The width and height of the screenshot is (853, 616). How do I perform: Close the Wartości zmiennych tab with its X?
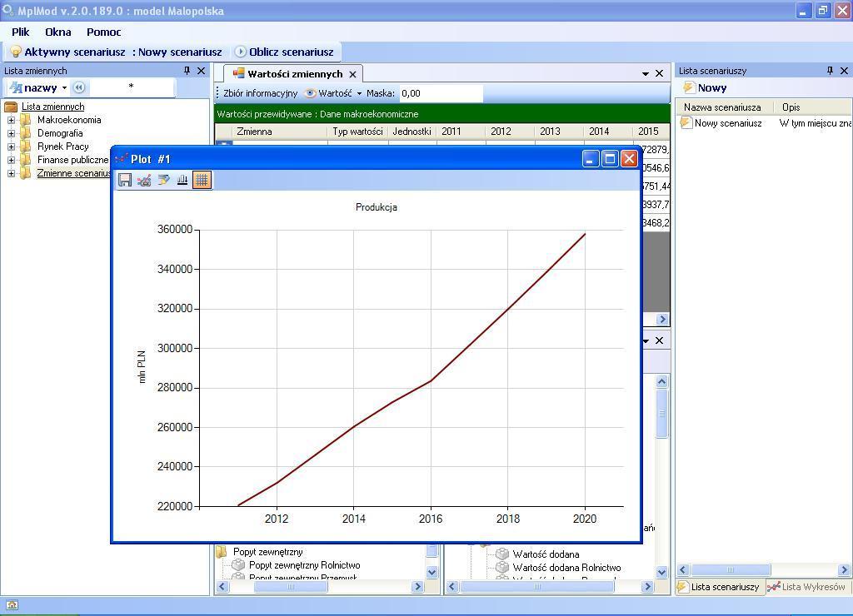(352, 74)
